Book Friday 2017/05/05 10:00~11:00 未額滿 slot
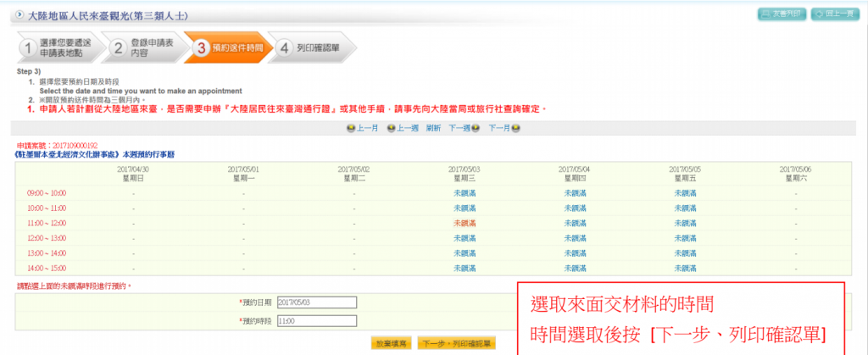The width and height of the screenshot is (868, 355). click(x=685, y=208)
